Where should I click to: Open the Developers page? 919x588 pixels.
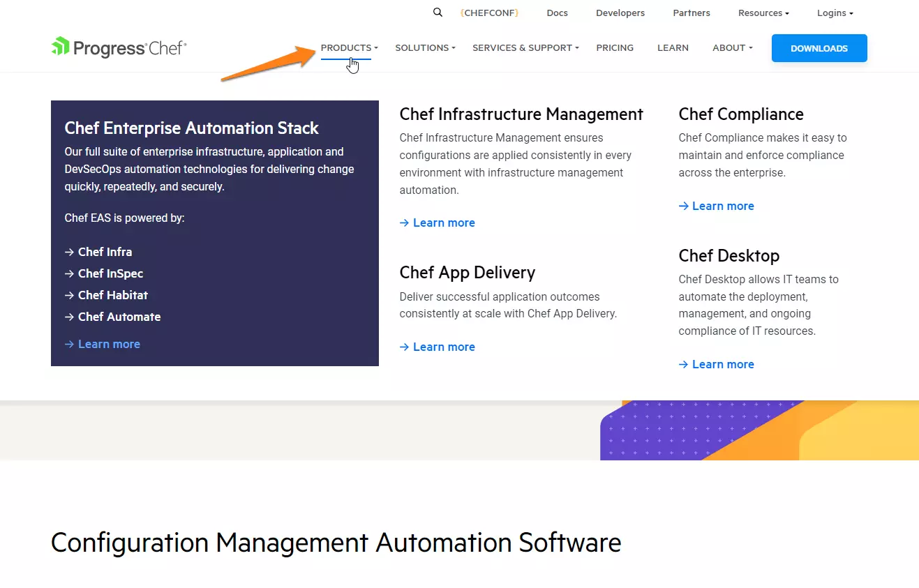[x=620, y=13]
